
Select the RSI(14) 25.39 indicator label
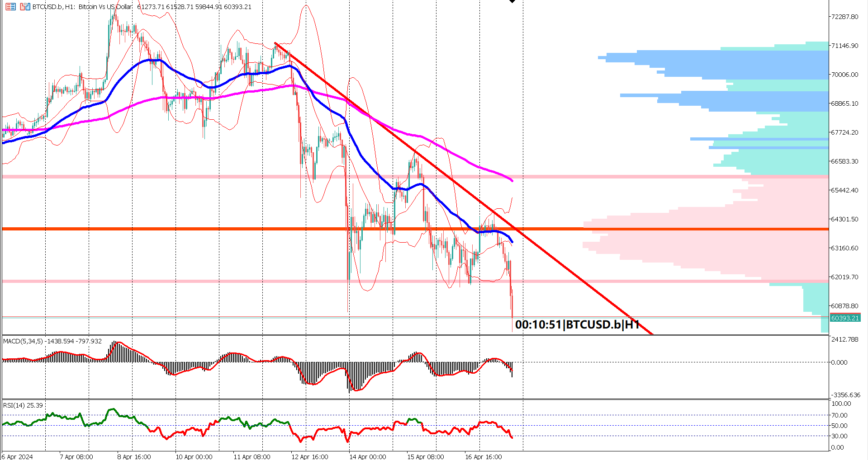[22, 406]
